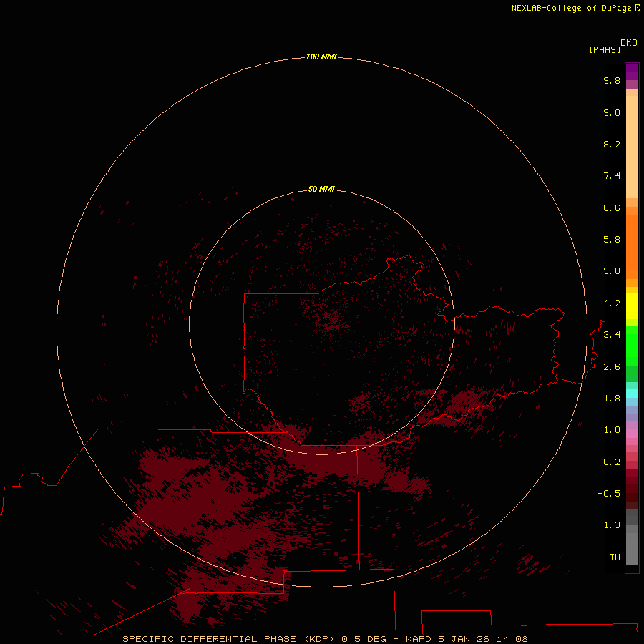Click the bright green color bar segment

tap(632, 346)
